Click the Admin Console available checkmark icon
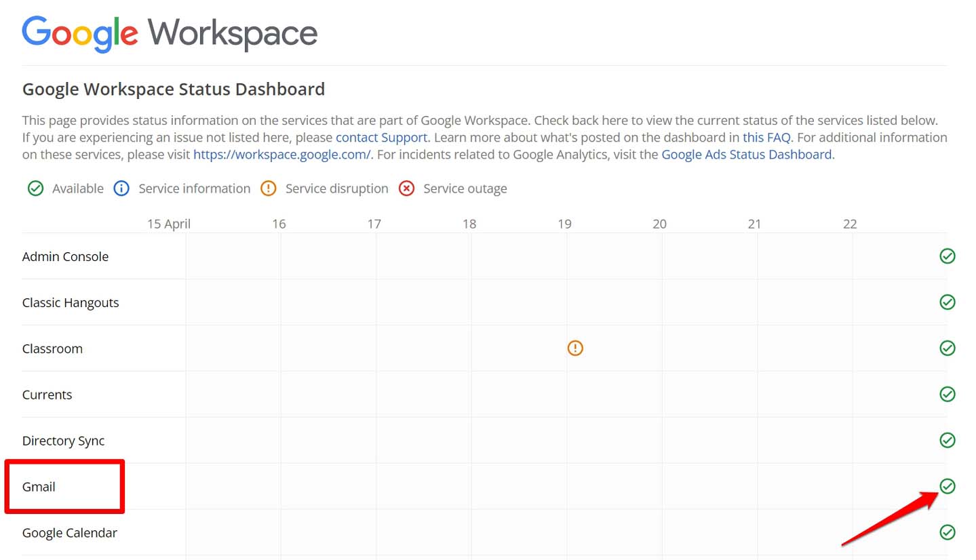The height and width of the screenshot is (560, 976). tap(948, 256)
